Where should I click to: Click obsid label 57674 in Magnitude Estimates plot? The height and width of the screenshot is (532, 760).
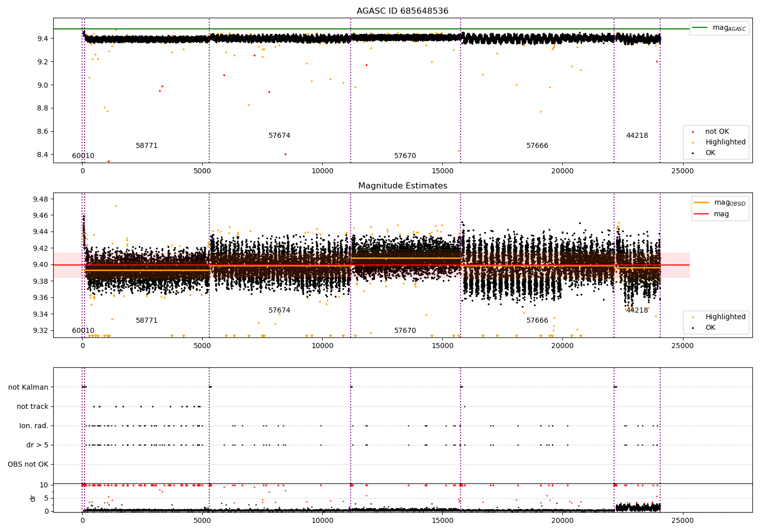[x=280, y=311]
